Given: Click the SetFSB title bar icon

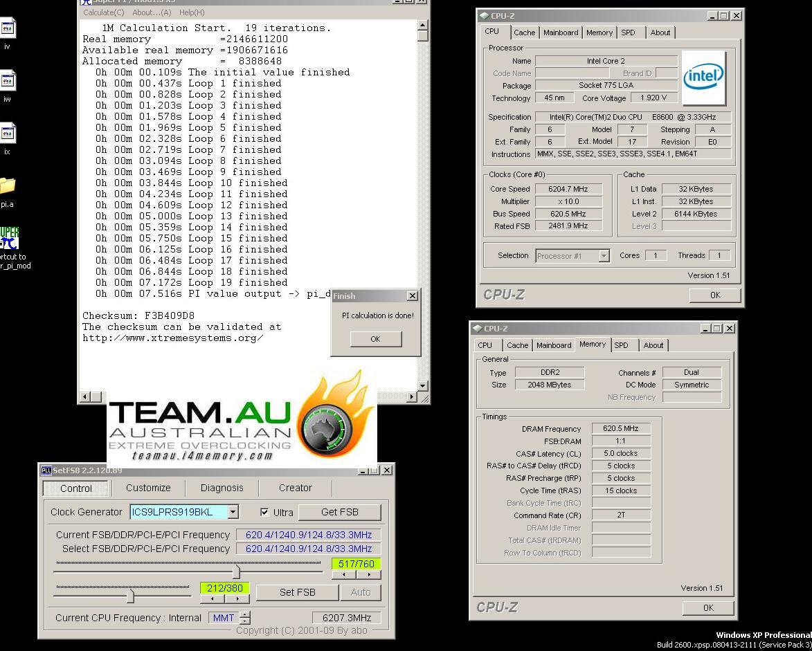Looking at the screenshot, I should tap(46, 470).
